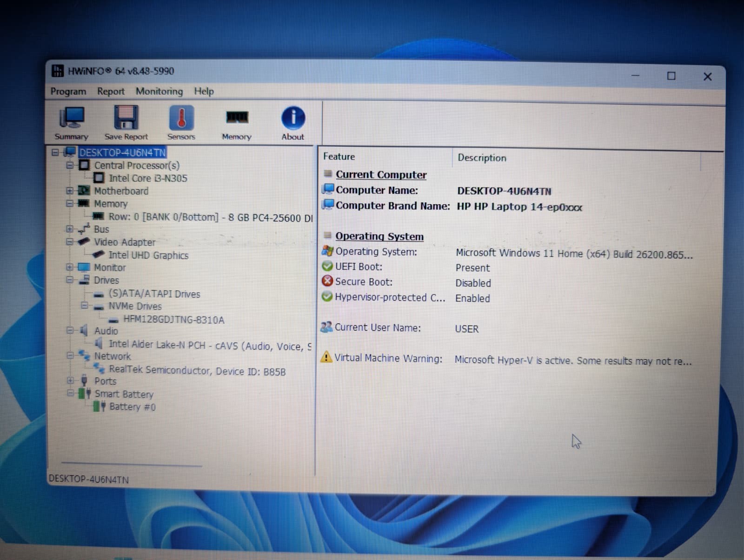
Task: Expand the Bus node
Action: coord(70,229)
